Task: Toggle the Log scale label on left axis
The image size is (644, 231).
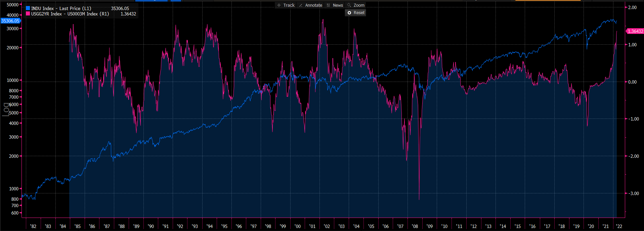Action: (x=6, y=109)
